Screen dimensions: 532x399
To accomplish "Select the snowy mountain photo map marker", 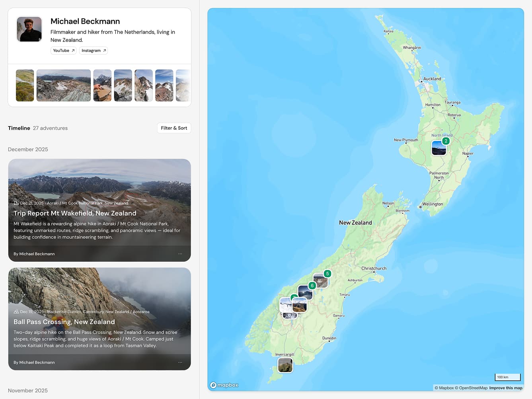I will point(285,305).
